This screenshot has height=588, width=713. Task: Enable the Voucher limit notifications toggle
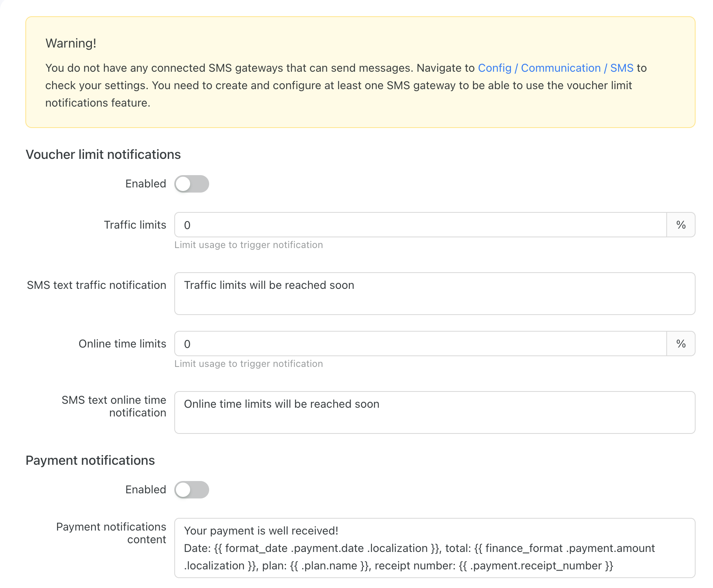(192, 184)
